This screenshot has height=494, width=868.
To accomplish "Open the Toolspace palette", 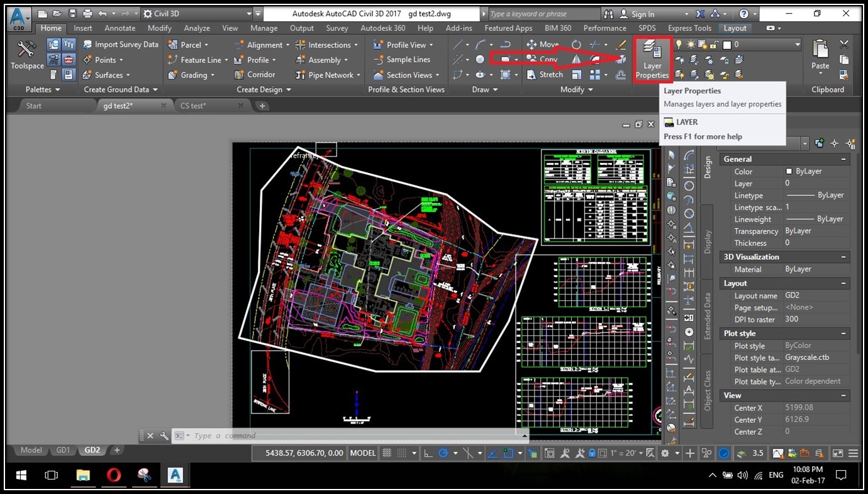I will 26,55.
